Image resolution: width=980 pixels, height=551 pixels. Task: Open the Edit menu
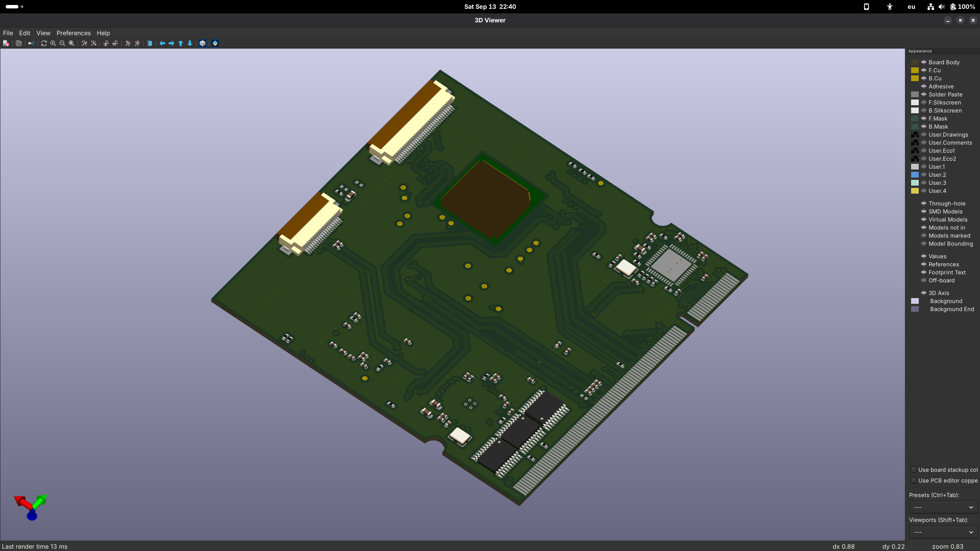(x=24, y=33)
